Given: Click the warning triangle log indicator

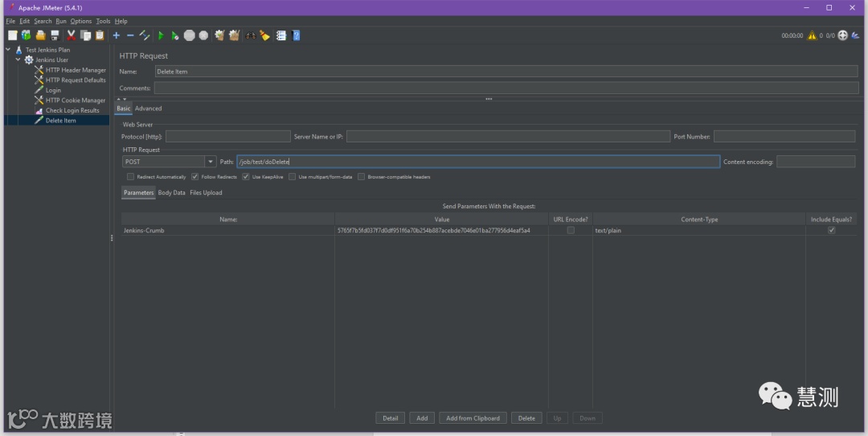Looking at the screenshot, I should tap(812, 35).
